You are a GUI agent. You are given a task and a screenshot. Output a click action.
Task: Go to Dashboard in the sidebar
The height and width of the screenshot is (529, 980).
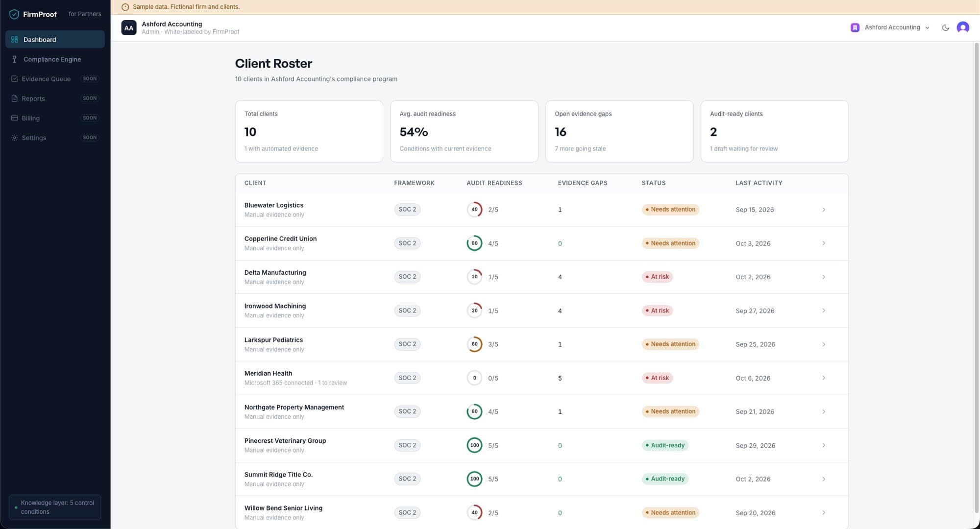tap(55, 40)
